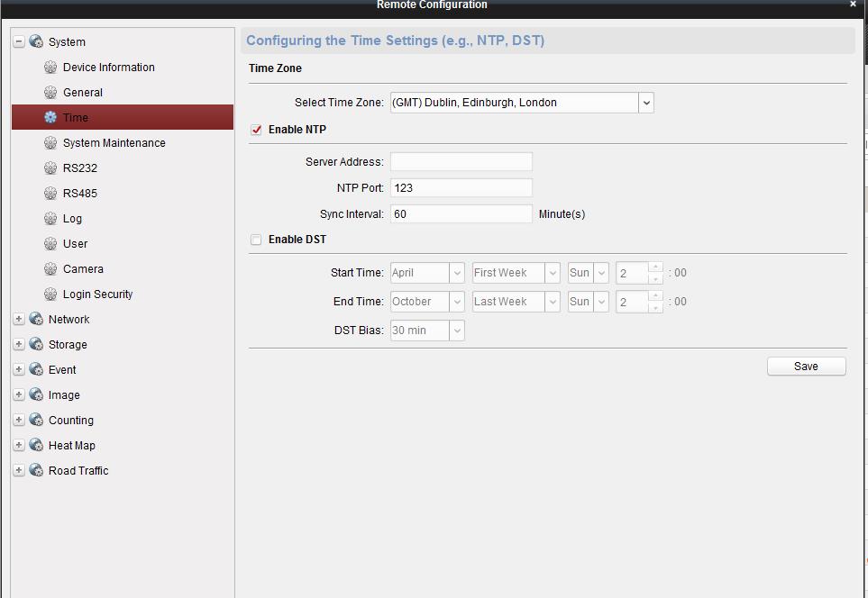Tick the Enable DST checkbox
This screenshot has height=598, width=868.
pos(257,240)
